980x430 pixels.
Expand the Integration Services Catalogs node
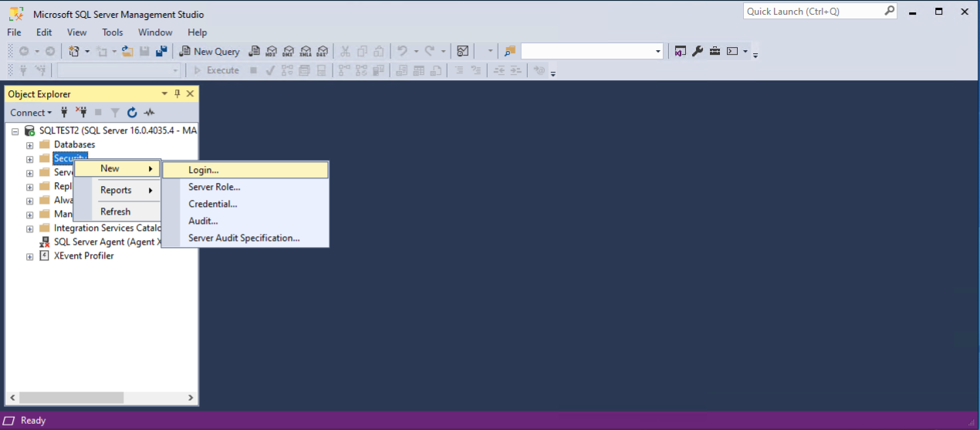pos(29,229)
